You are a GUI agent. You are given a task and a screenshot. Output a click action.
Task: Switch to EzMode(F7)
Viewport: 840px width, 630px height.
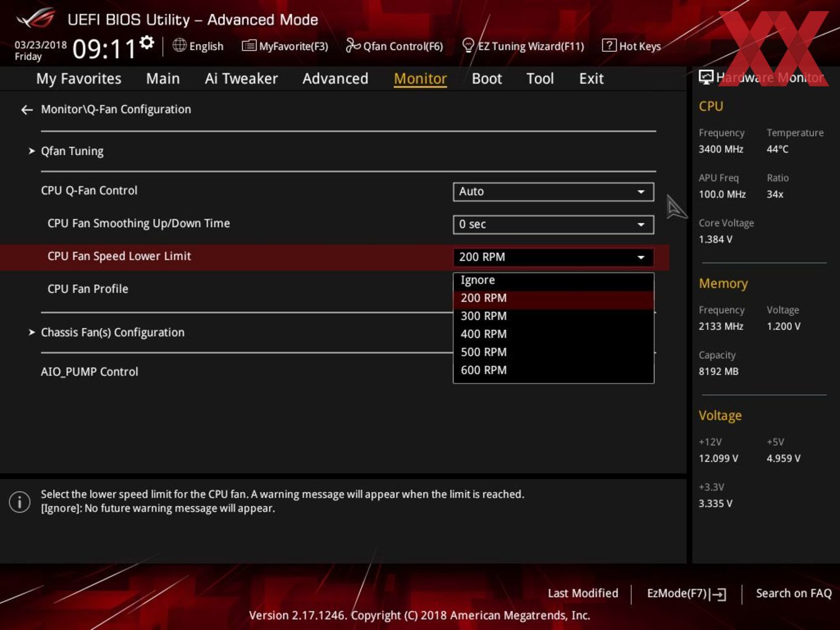point(686,594)
